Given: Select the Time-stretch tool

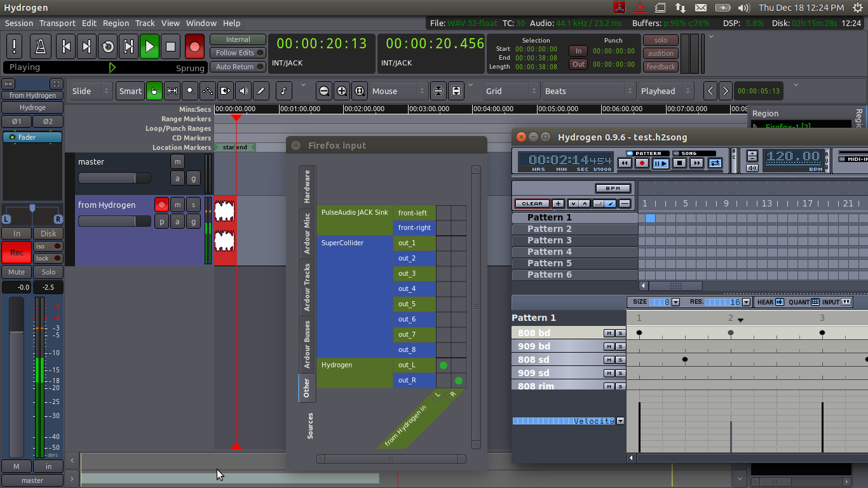Looking at the screenshot, I should click(x=226, y=91).
